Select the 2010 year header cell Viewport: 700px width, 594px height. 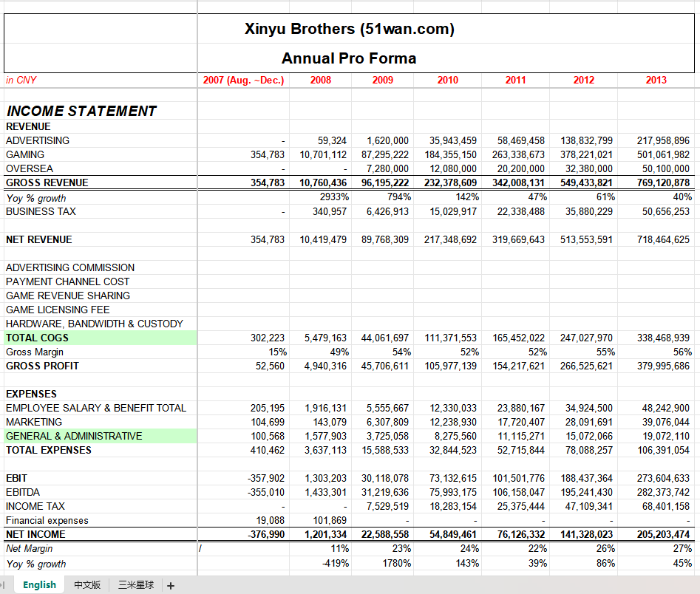click(x=447, y=81)
